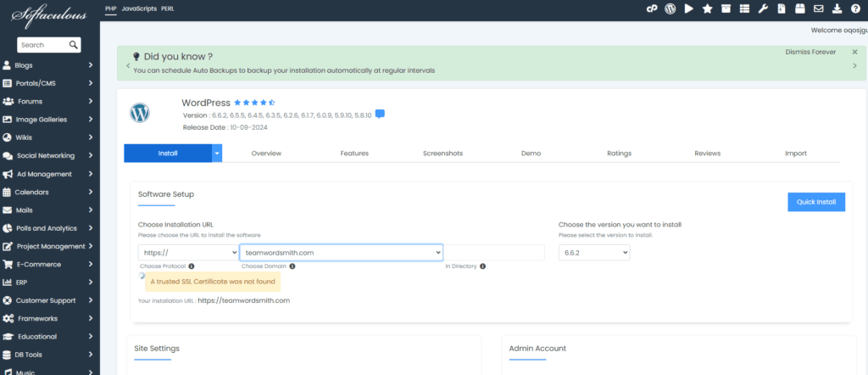Click the magnifier icon in search box

click(x=73, y=45)
